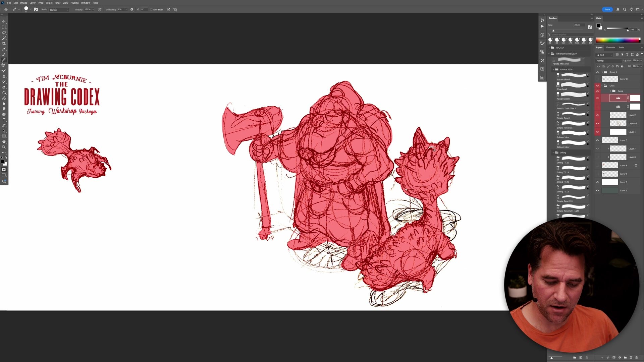Open the brush Mode dropdown
The width and height of the screenshot is (644, 362).
coord(59,10)
